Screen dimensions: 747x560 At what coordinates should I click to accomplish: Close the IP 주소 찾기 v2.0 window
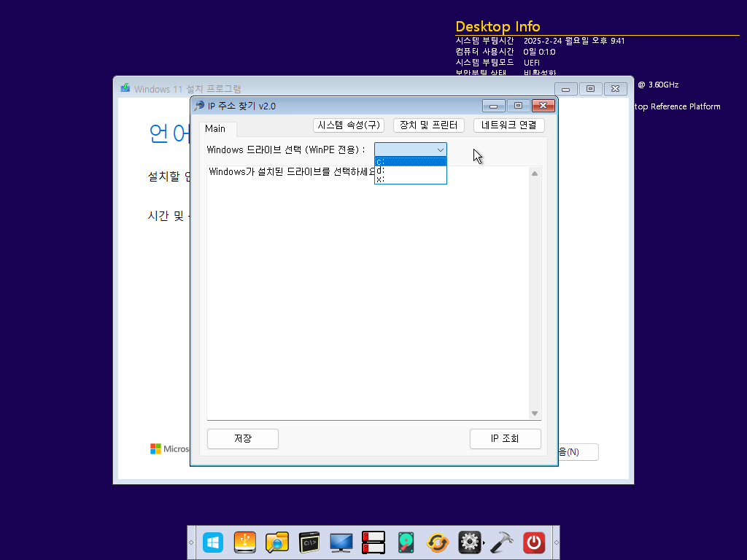pyautogui.click(x=543, y=106)
